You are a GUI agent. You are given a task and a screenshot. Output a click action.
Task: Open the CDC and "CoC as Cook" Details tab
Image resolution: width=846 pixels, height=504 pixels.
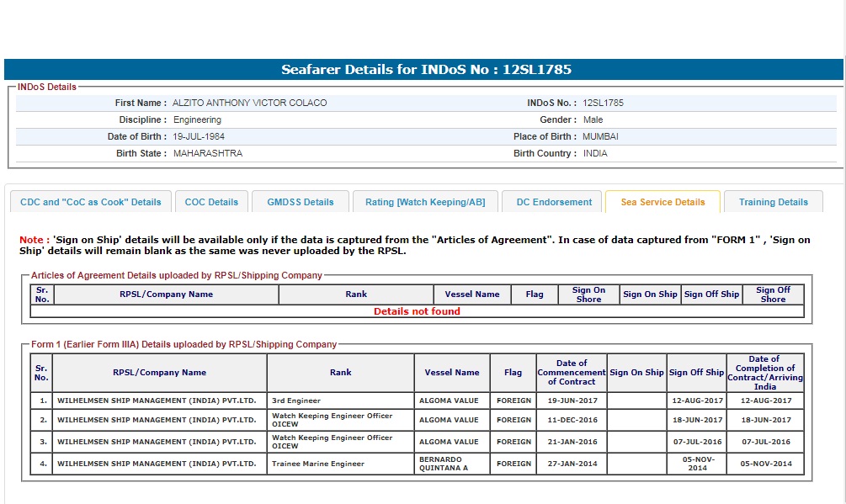[90, 202]
